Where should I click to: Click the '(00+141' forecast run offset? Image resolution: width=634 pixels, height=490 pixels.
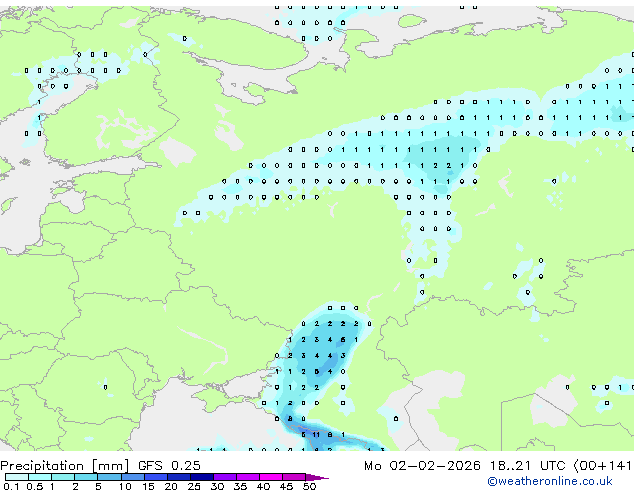[x=602, y=466]
